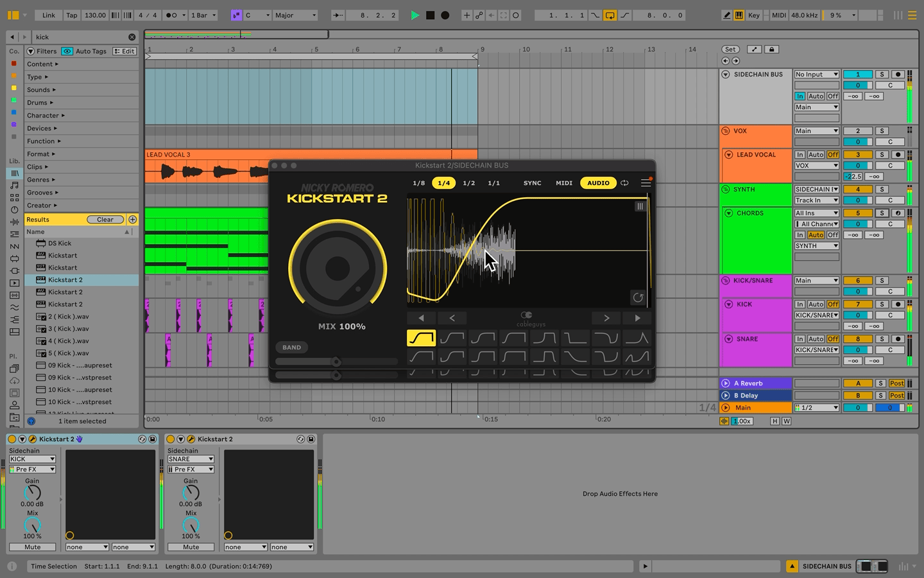Go to previous curve with left chevron
This screenshot has height=578, width=924.
pyautogui.click(x=452, y=318)
